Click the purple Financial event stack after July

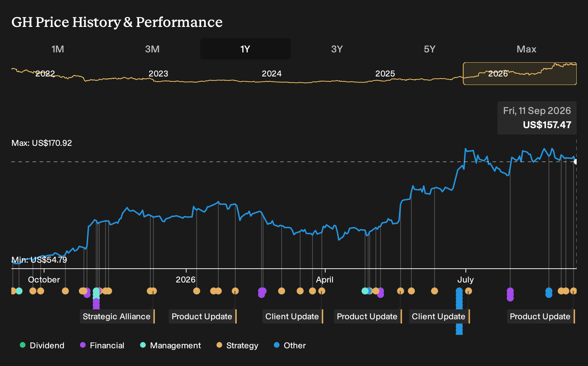pyautogui.click(x=510, y=294)
